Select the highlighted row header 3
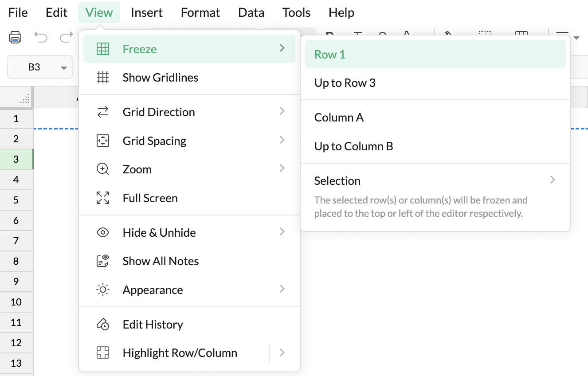588x376 pixels. tap(16, 159)
